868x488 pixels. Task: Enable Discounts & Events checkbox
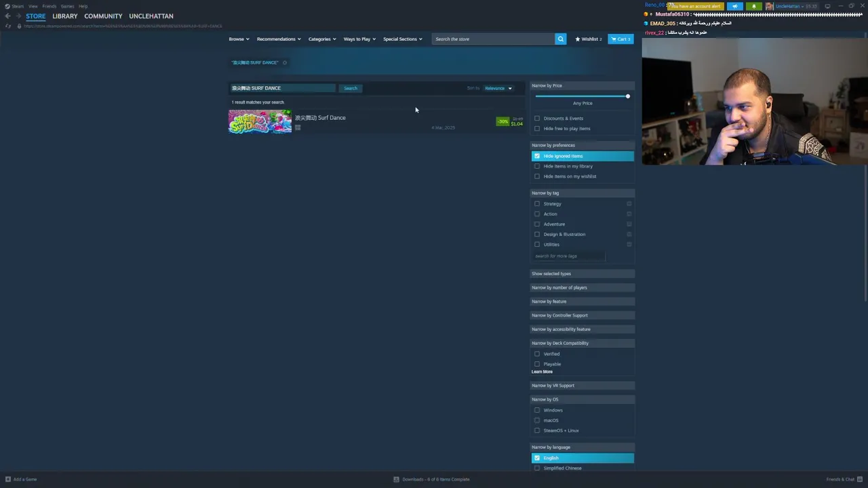537,119
